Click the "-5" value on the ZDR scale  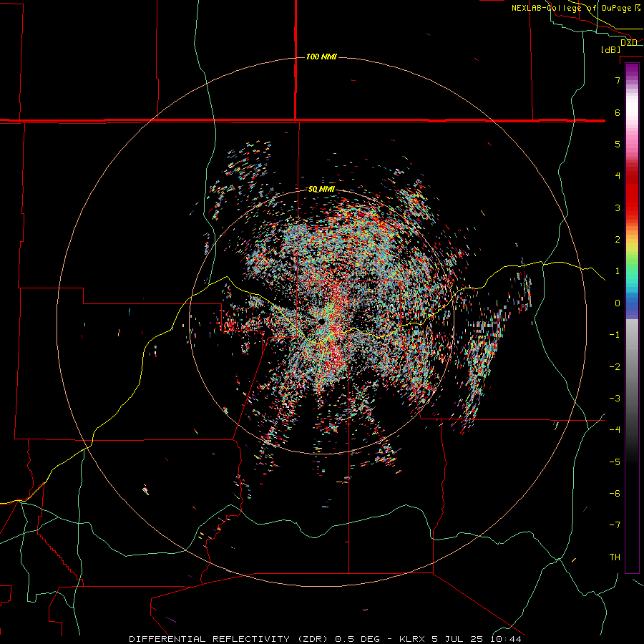tap(615, 462)
